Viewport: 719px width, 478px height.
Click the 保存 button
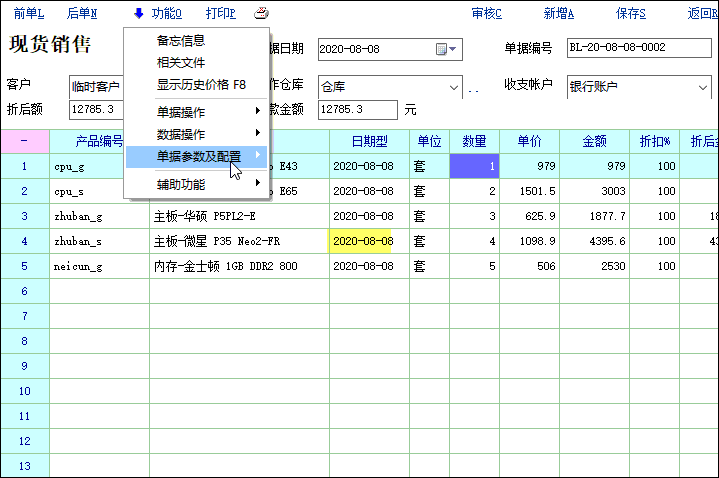(631, 14)
